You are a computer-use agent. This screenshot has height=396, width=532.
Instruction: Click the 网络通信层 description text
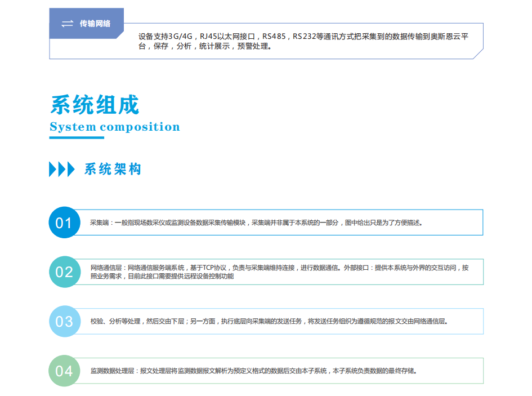[280, 272]
